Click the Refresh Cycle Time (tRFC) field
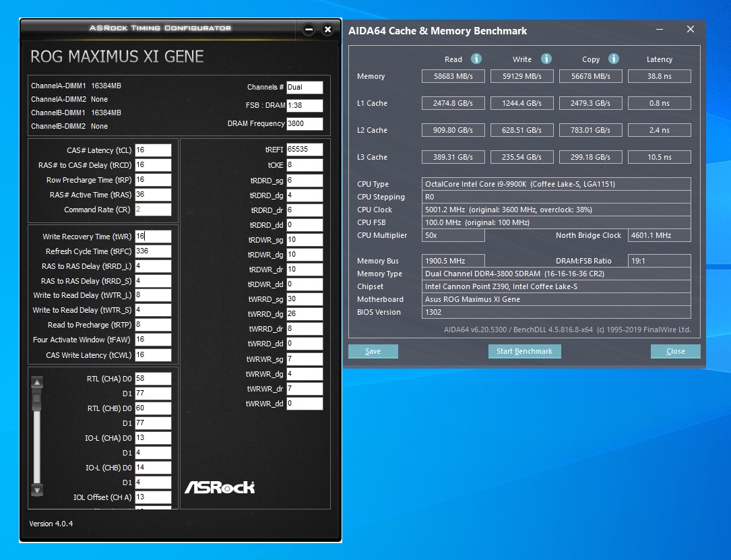Image resolution: width=731 pixels, height=560 pixels. (x=153, y=251)
